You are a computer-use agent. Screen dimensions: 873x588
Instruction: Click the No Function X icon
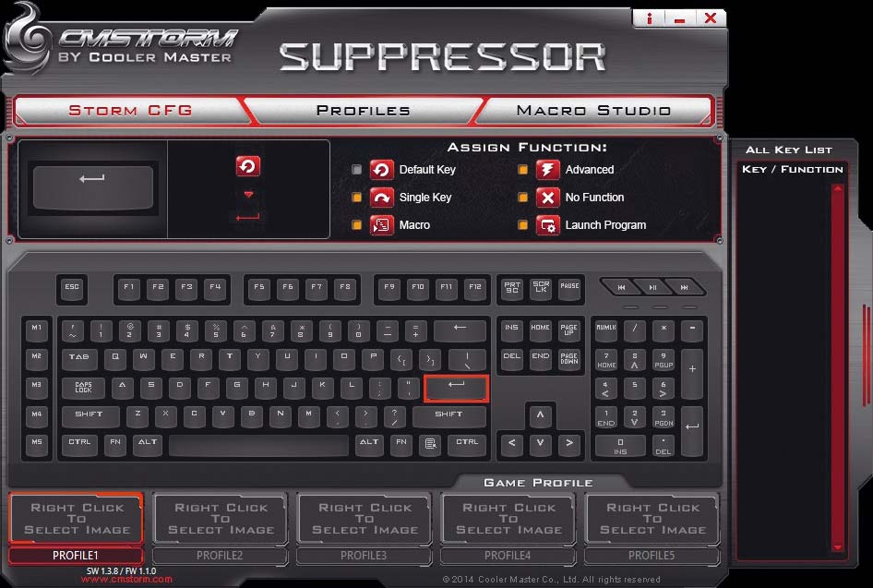tap(547, 198)
